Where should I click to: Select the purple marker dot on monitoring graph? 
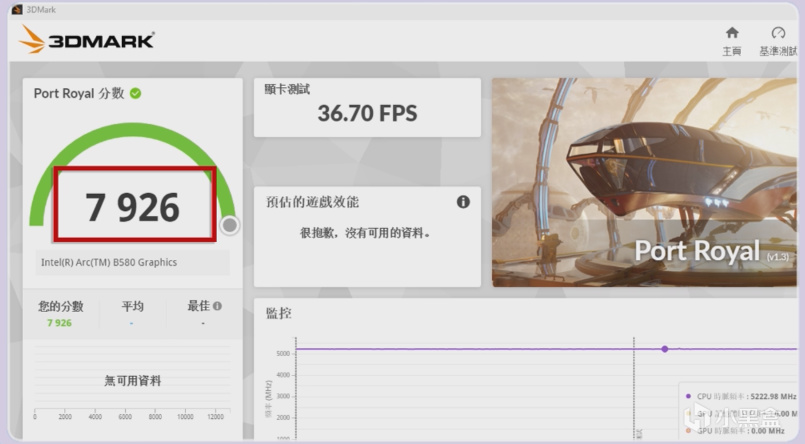point(665,349)
